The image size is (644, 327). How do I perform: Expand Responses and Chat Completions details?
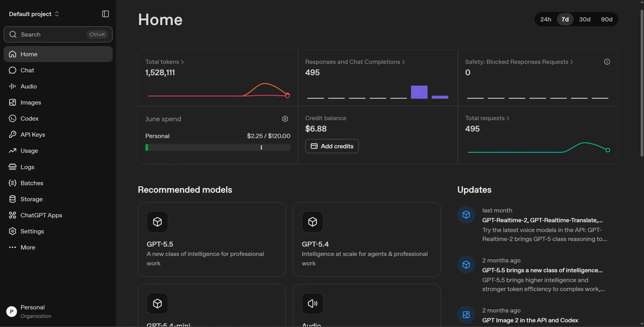[355, 62]
